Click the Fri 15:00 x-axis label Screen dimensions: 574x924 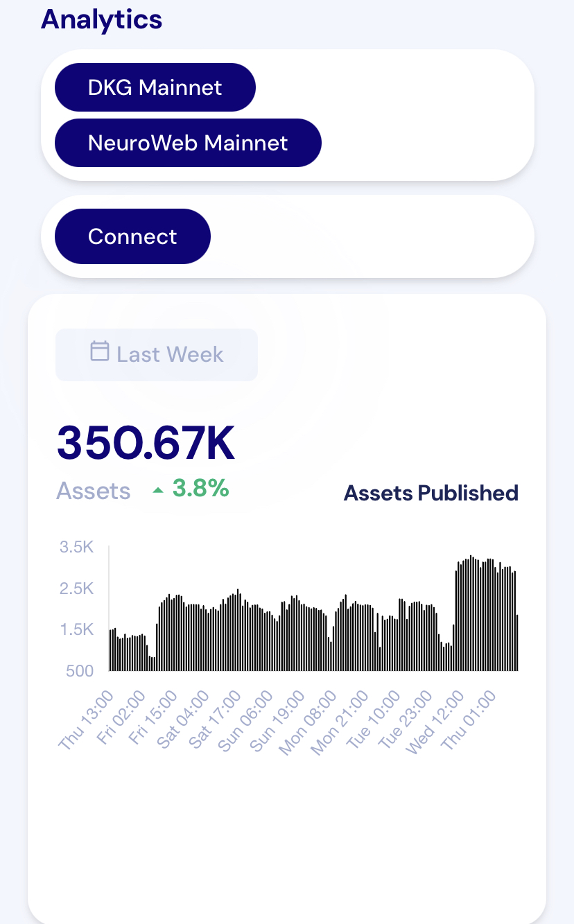click(153, 718)
